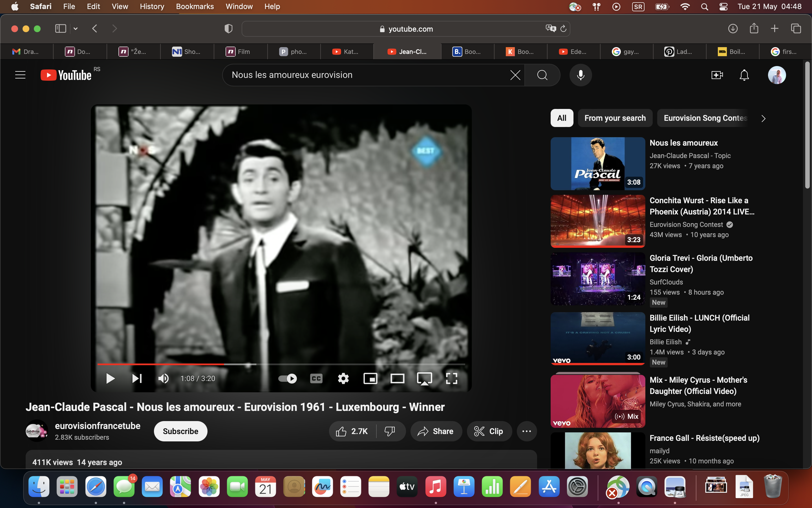Dislike this video

pos(390,432)
